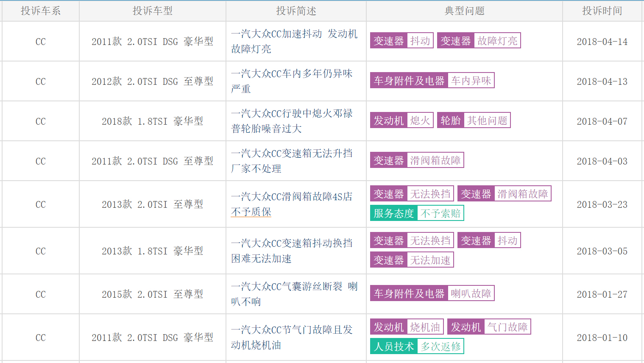This screenshot has width=644, height=363.
Task: Click the 典型问题 column header
Action: tap(465, 11)
